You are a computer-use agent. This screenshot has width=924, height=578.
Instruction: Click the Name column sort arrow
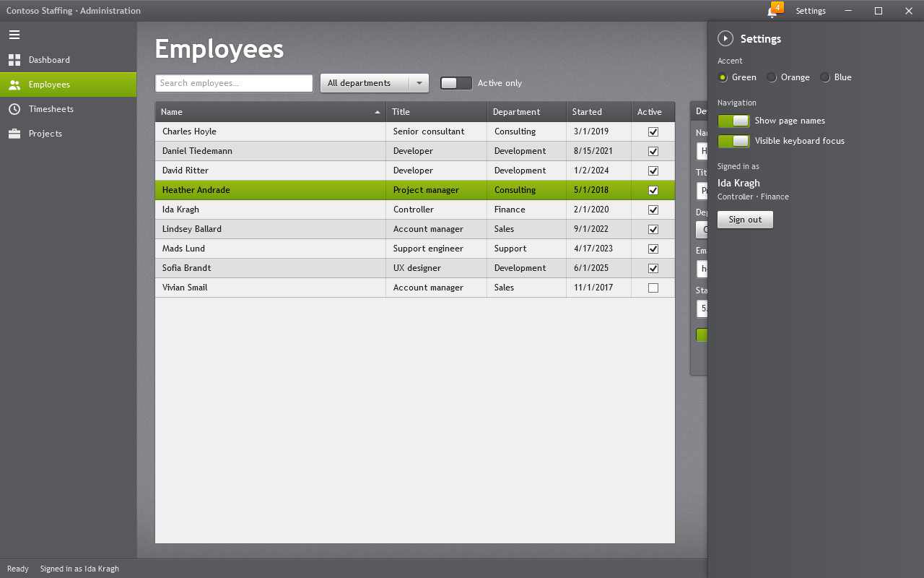click(x=378, y=112)
